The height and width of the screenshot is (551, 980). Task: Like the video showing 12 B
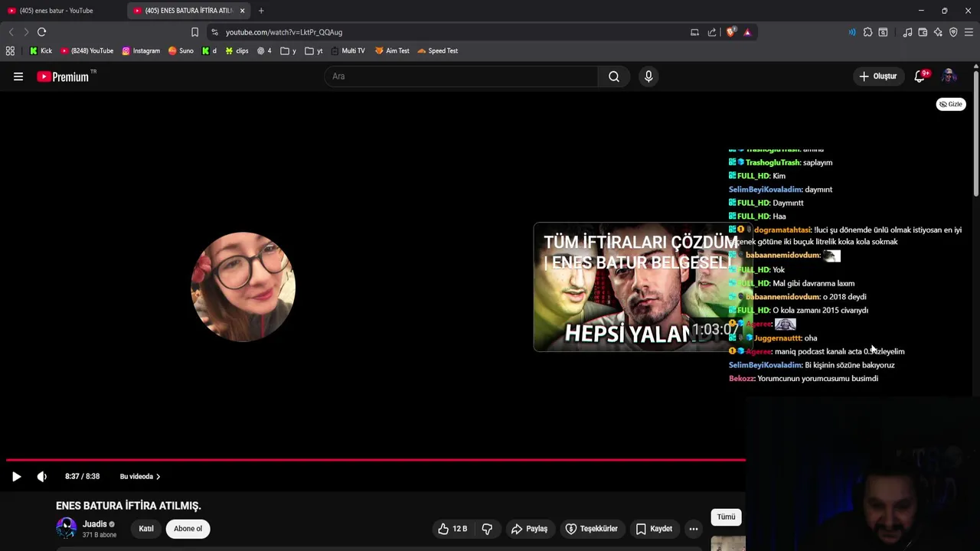(x=452, y=529)
